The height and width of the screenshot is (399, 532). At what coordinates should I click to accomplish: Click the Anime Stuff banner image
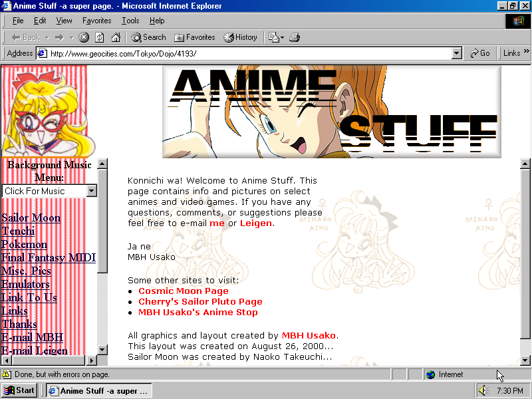pyautogui.click(x=331, y=112)
